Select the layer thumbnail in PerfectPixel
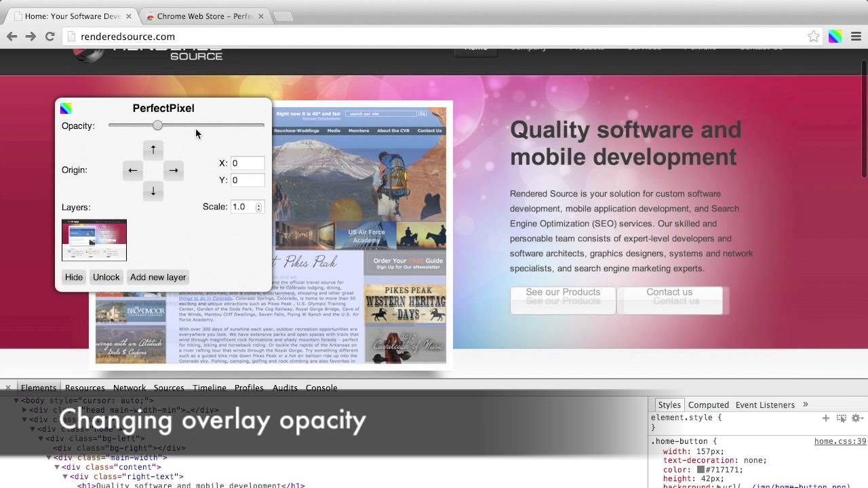 94,240
